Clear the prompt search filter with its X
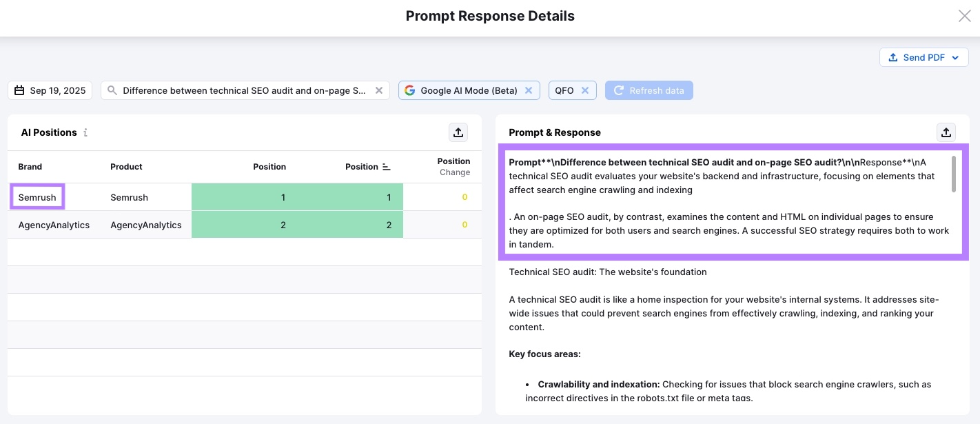Viewport: 980px width, 424px height. click(378, 90)
